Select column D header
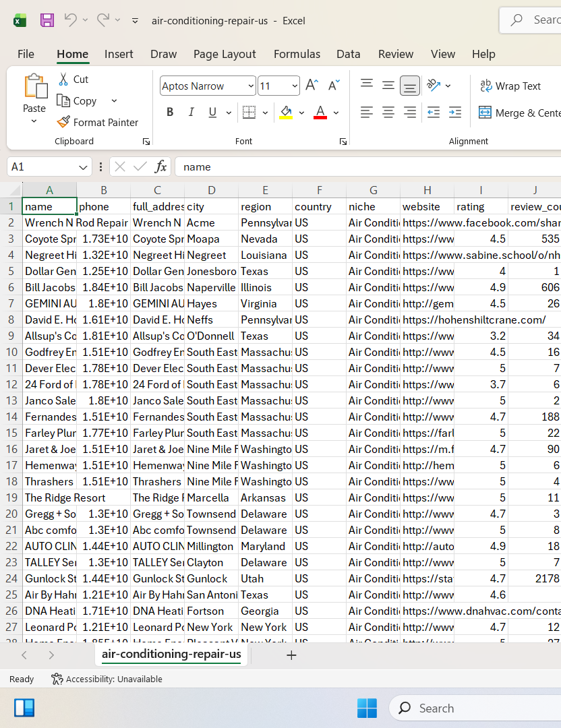 (x=211, y=190)
